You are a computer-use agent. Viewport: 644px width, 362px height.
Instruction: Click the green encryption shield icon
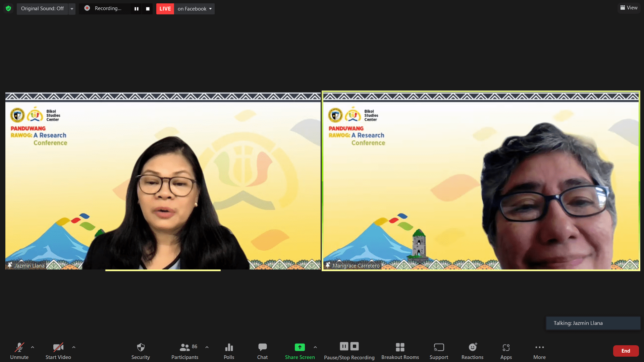tap(8, 8)
